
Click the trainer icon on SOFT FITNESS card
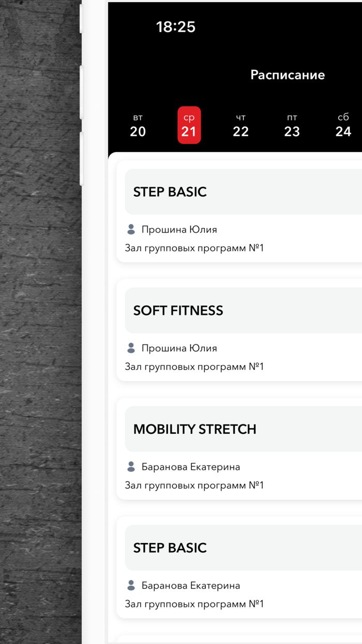(131, 348)
